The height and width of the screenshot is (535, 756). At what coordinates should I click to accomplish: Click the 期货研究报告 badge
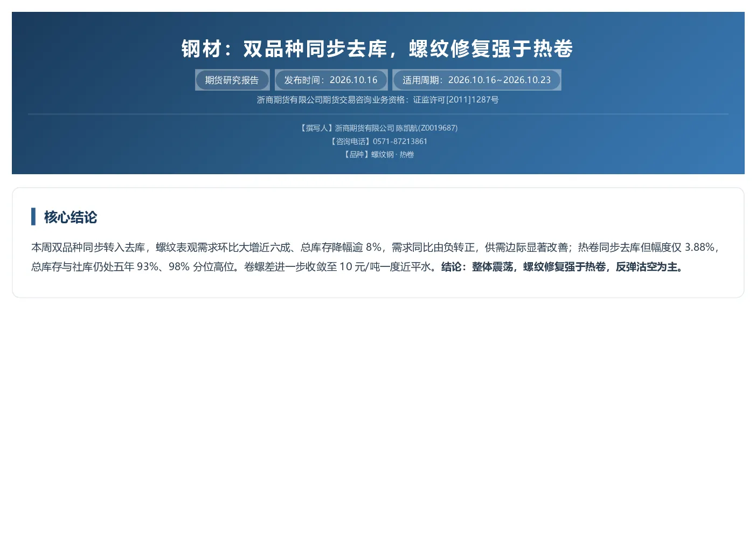(x=232, y=80)
